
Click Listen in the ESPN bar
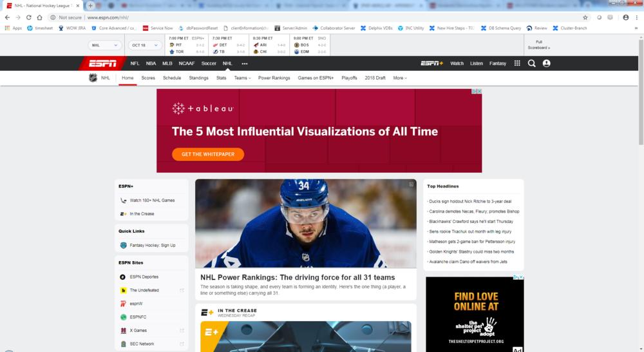[477, 63]
